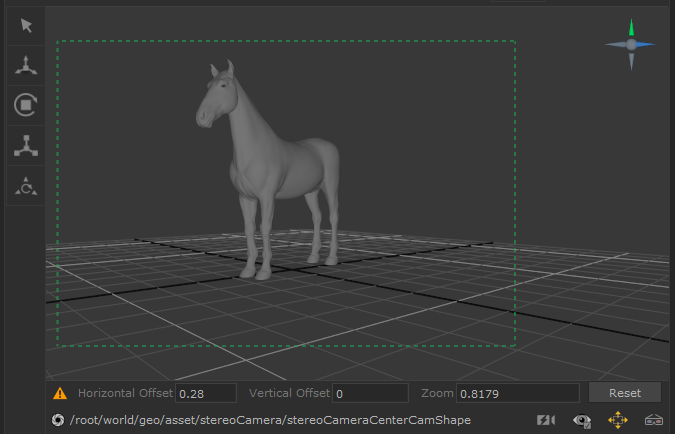The height and width of the screenshot is (434, 675).
Task: Activate the scale manipulator tool
Action: 26,146
